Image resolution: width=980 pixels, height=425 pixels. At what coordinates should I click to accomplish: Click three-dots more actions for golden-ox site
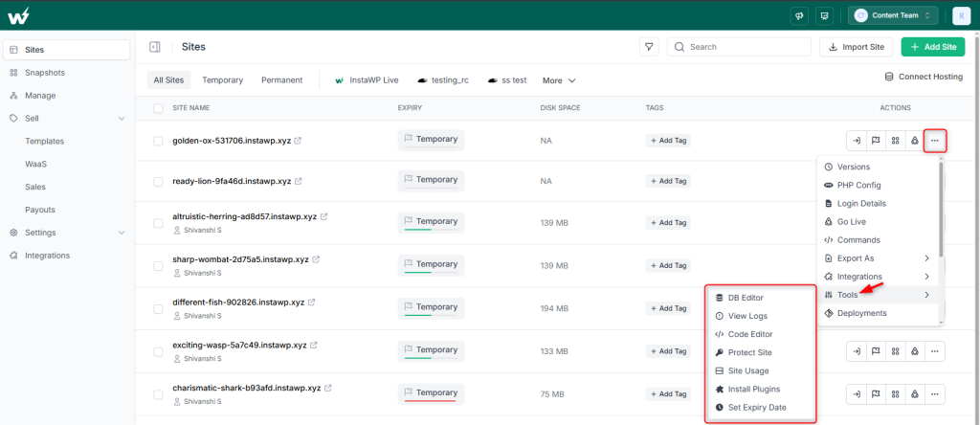click(935, 141)
